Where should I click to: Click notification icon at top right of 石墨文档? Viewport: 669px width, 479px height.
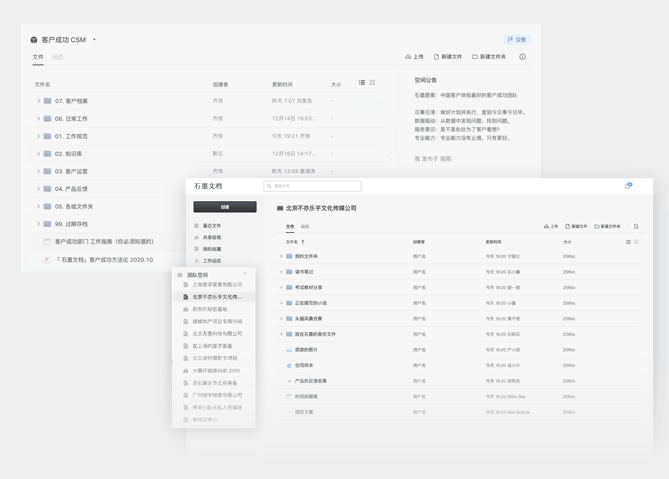[628, 186]
